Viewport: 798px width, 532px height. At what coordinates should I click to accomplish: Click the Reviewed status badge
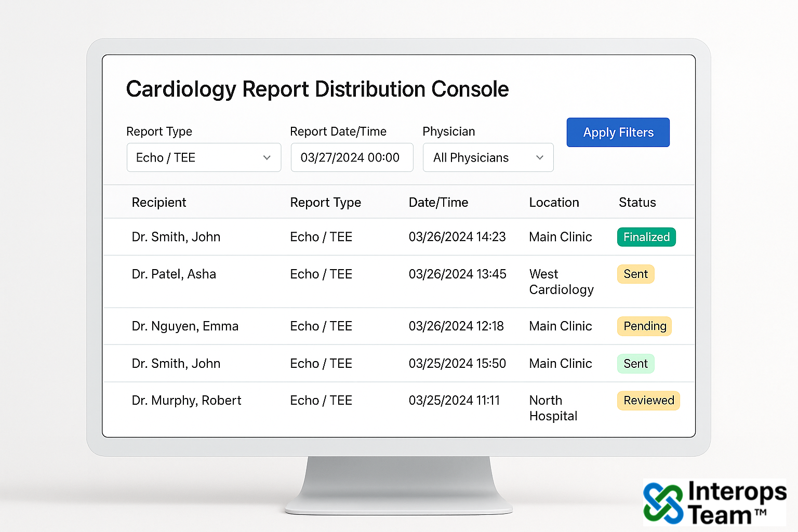648,401
